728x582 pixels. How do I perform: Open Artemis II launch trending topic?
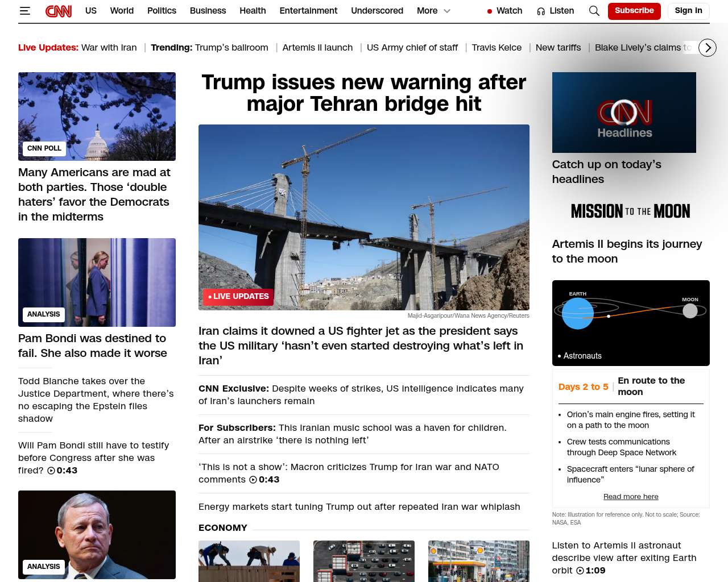pyautogui.click(x=317, y=48)
